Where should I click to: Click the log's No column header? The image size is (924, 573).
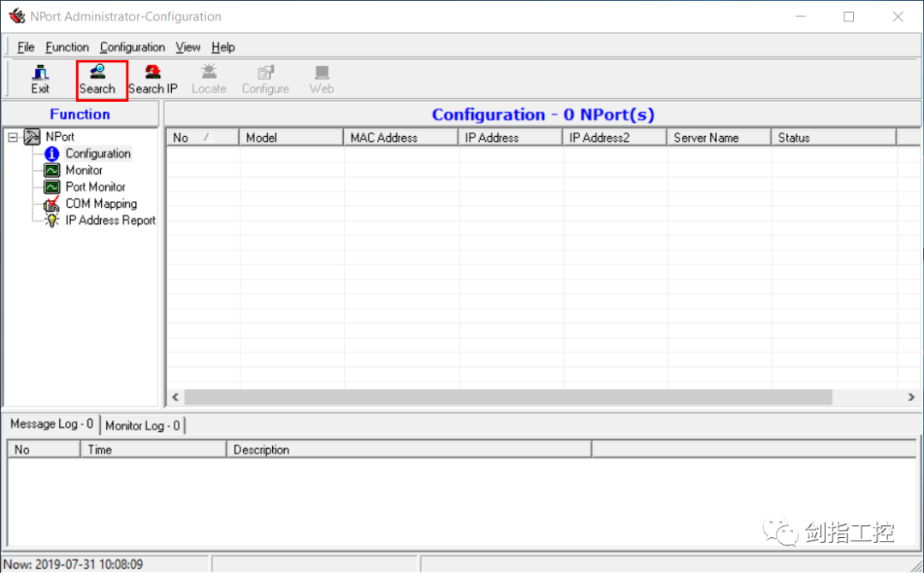tap(44, 449)
